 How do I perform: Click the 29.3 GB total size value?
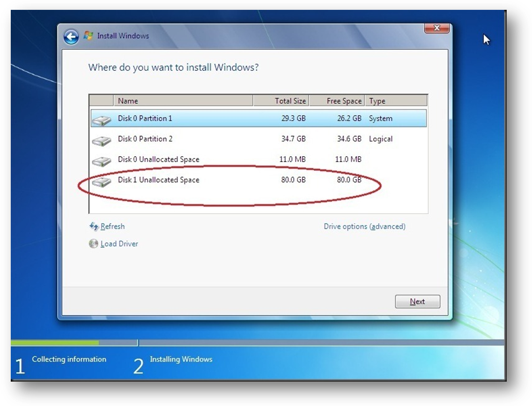pyautogui.click(x=293, y=118)
